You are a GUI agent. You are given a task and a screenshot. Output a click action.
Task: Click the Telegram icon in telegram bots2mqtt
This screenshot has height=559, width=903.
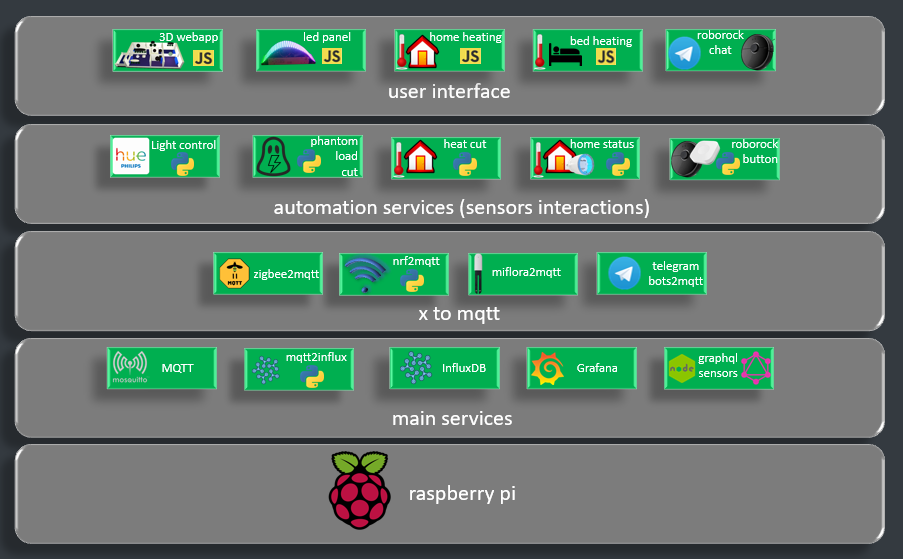coord(624,273)
